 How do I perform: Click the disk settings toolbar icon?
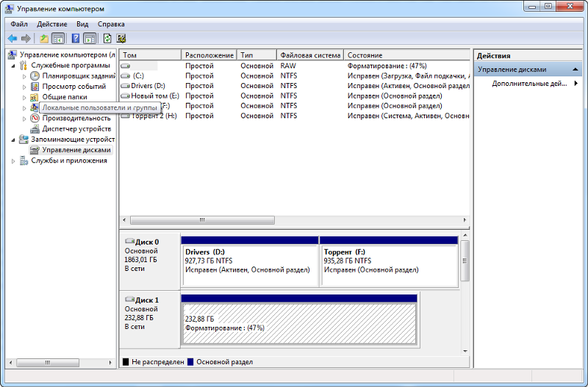pyautogui.click(x=121, y=38)
